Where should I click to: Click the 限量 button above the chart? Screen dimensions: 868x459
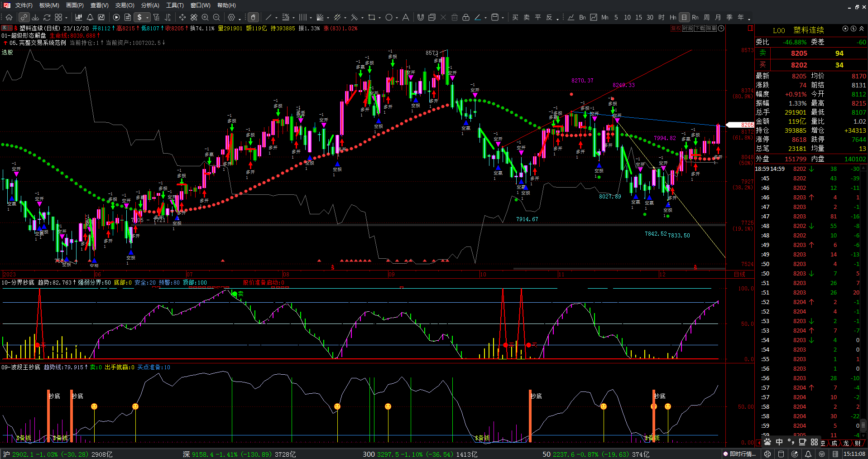pyautogui.click(x=711, y=28)
